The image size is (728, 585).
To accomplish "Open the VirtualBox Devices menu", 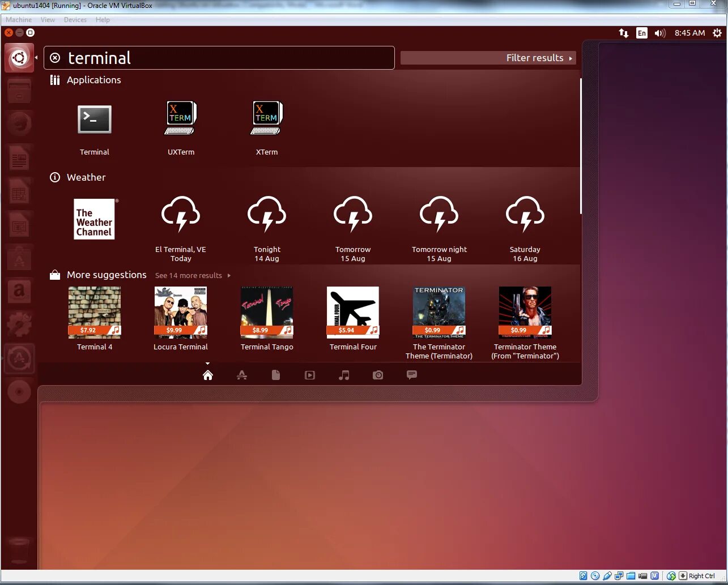I will 75,19.
